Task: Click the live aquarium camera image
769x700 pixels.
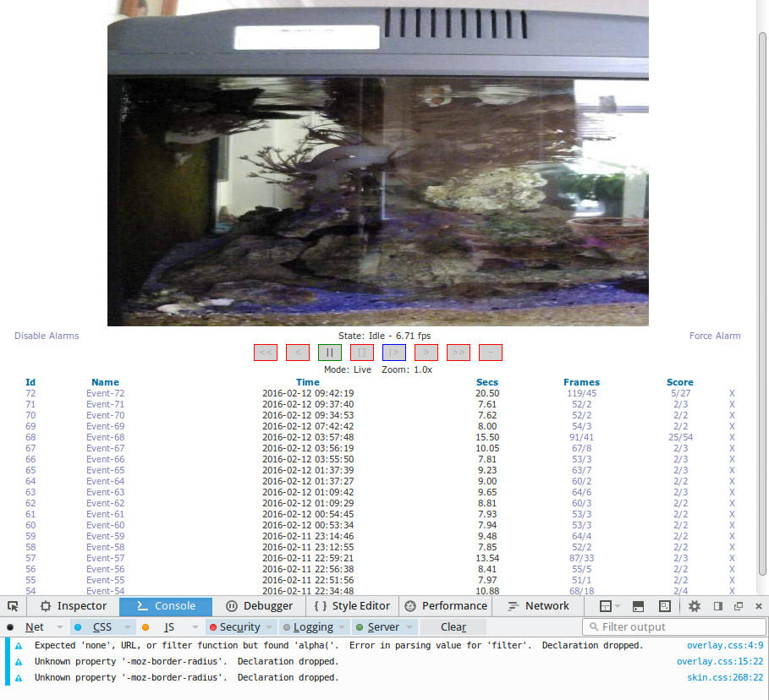Action: click(378, 163)
